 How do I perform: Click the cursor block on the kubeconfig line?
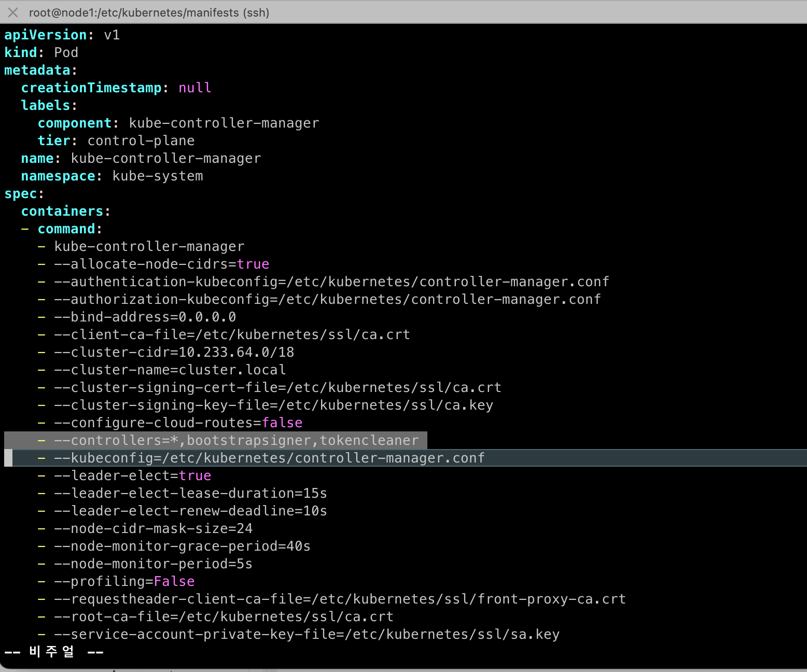[x=8, y=458]
